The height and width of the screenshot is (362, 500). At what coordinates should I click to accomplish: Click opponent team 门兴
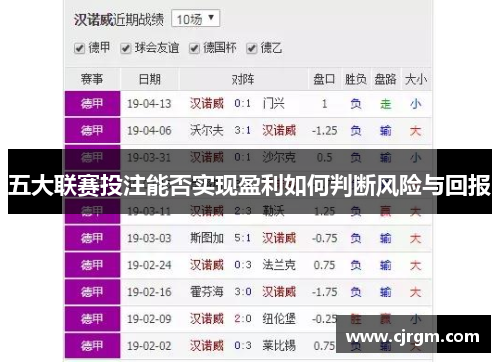point(274,103)
